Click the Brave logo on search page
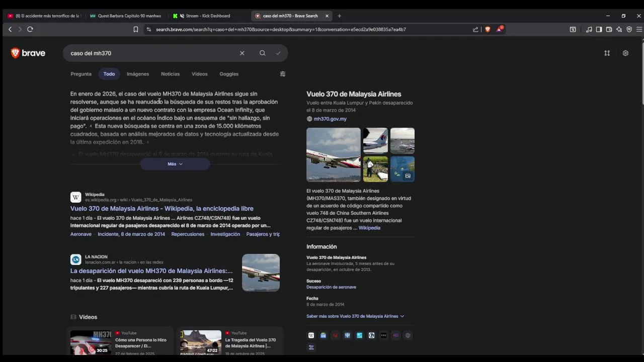644x362 pixels. click(28, 53)
